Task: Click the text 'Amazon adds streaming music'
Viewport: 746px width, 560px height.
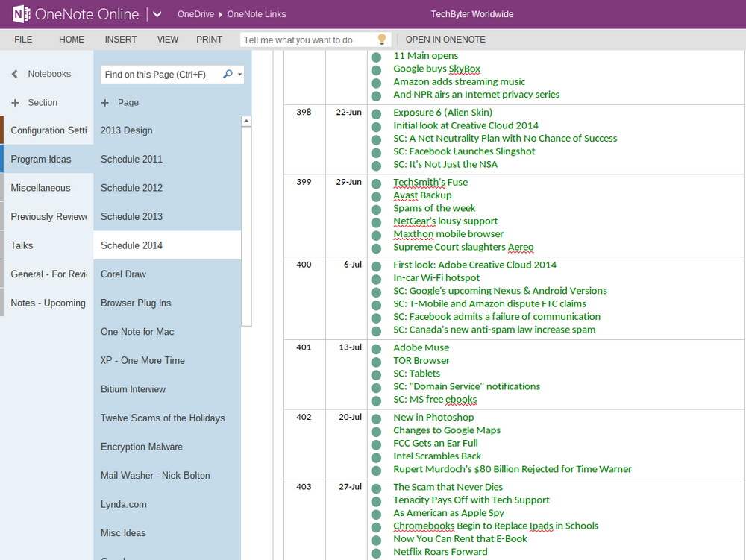Action: tap(459, 82)
